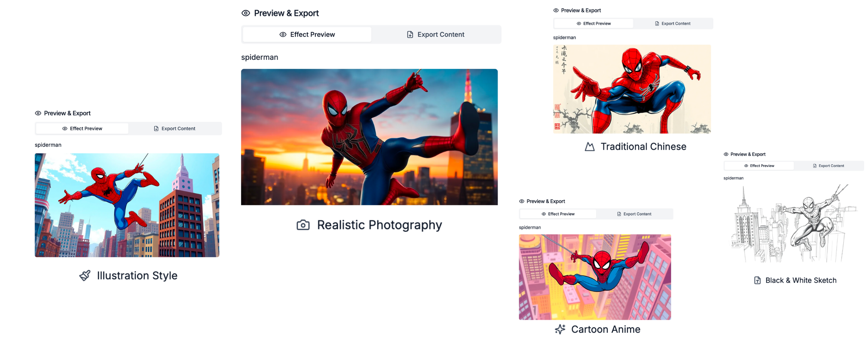The height and width of the screenshot is (344, 868).
Task: Choose Effect Preview tab in Cartoon Anime panel
Action: click(558, 214)
